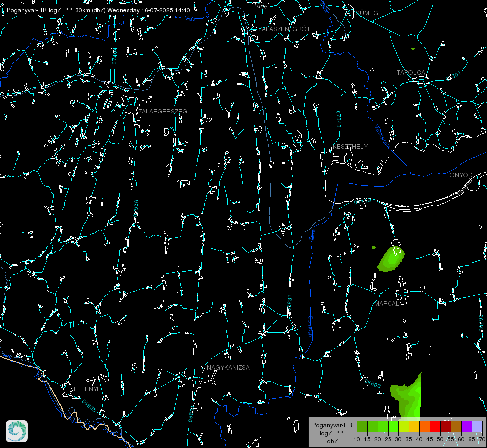Click the 07343 road number label

tap(339, 119)
